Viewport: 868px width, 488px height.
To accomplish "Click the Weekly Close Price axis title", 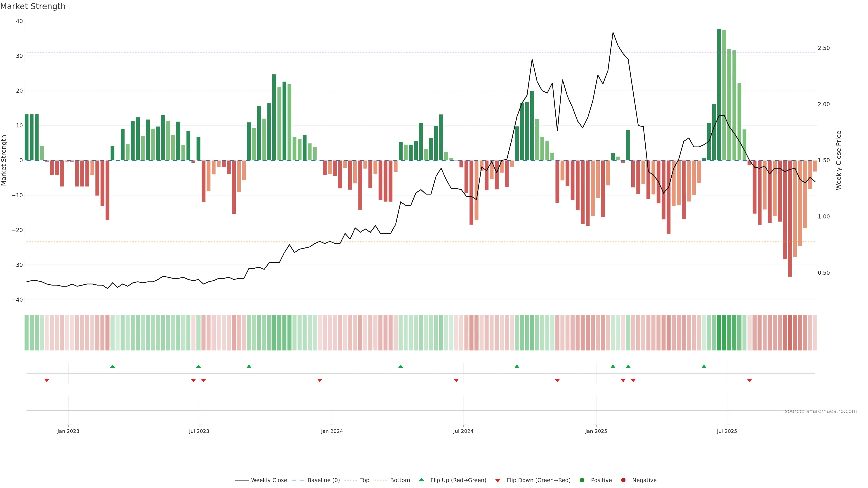I will pyautogui.click(x=839, y=160).
